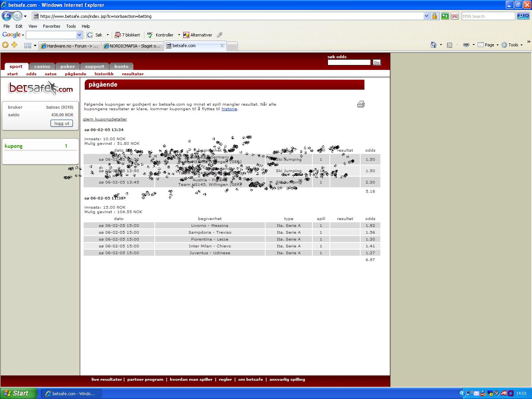The width and height of the screenshot is (532, 399).
Task: Click the Google Søk search button
Action: (x=95, y=35)
